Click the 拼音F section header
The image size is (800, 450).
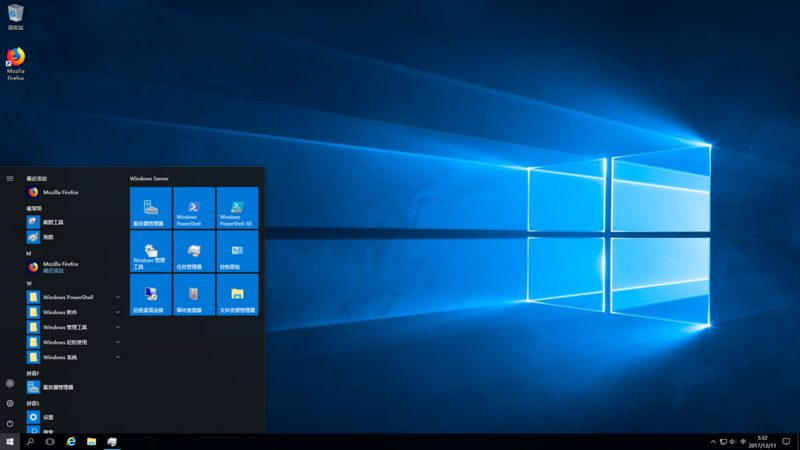tap(33, 373)
